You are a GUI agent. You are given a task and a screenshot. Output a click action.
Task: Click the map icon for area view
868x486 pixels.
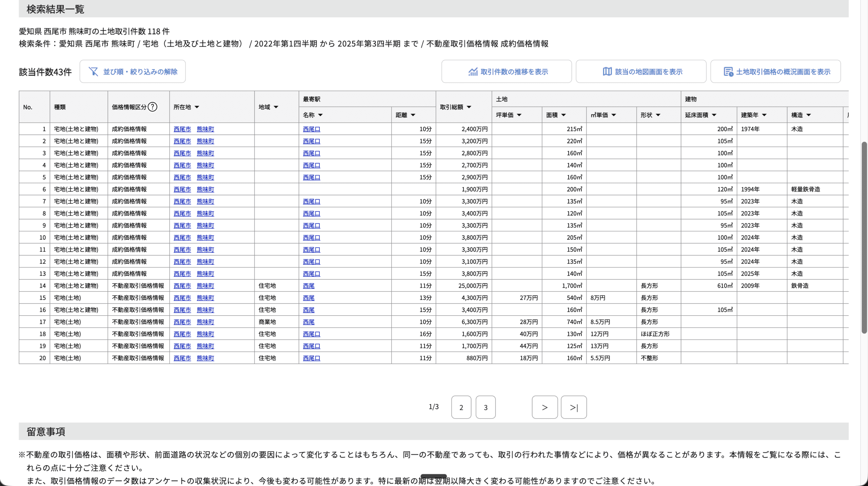607,72
